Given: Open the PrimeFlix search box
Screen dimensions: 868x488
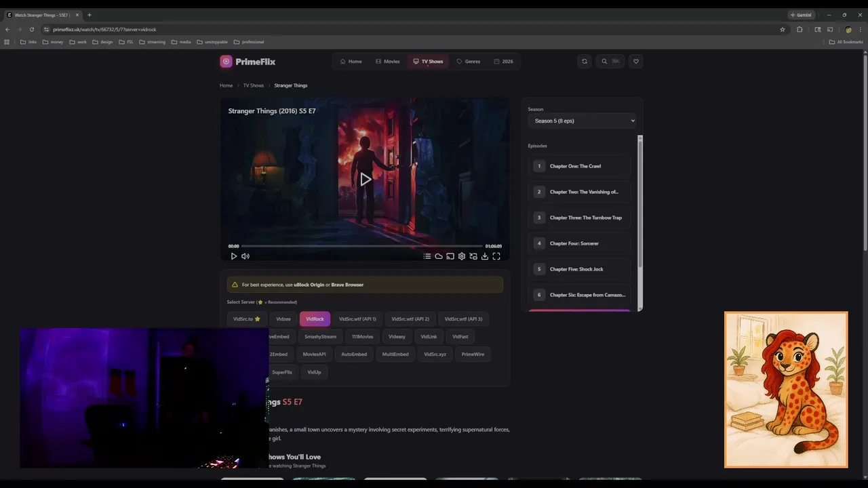Looking at the screenshot, I should [610, 62].
